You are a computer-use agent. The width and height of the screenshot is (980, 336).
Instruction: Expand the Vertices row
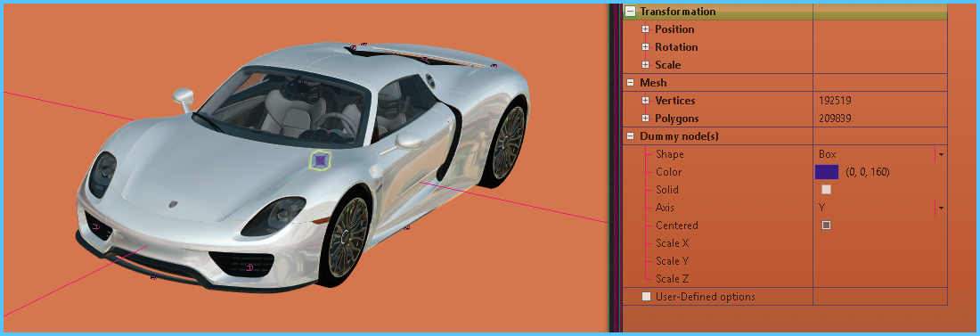(646, 101)
